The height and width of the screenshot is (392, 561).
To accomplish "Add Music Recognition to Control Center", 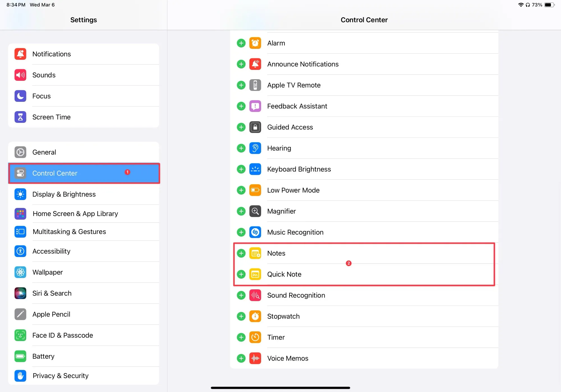I will click(241, 232).
